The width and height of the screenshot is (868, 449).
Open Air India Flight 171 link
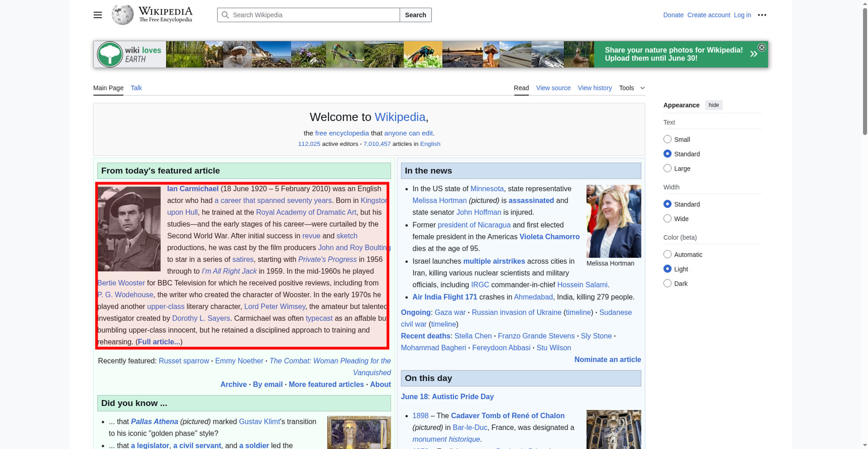coord(445,297)
